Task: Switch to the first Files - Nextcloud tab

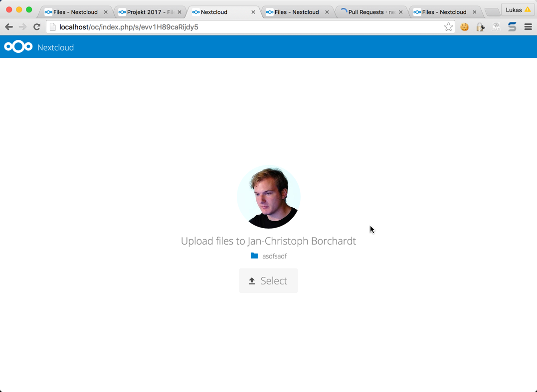Action: pos(75,12)
